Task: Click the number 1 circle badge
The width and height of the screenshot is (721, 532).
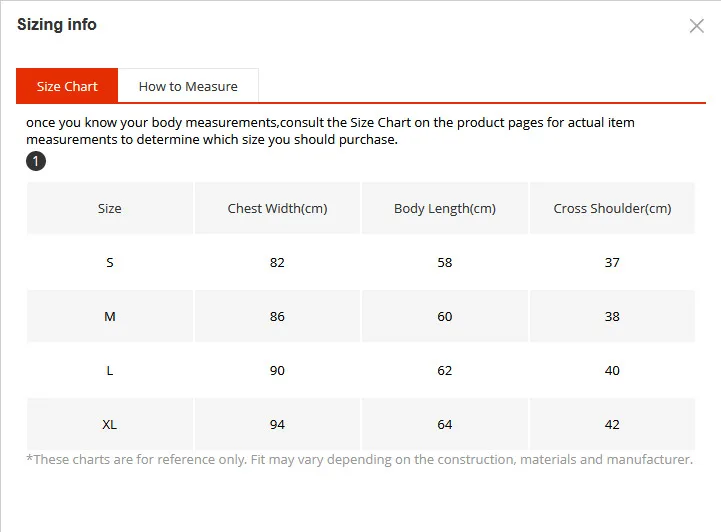Action: tap(36, 161)
